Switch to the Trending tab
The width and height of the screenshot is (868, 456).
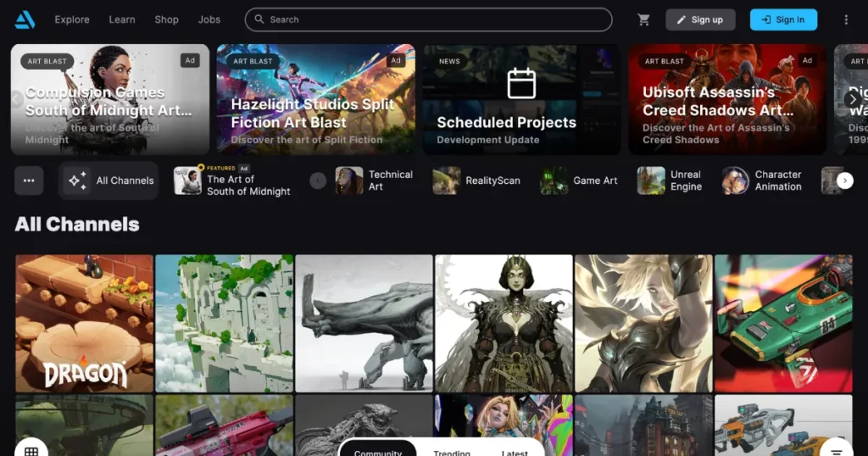coord(452,452)
